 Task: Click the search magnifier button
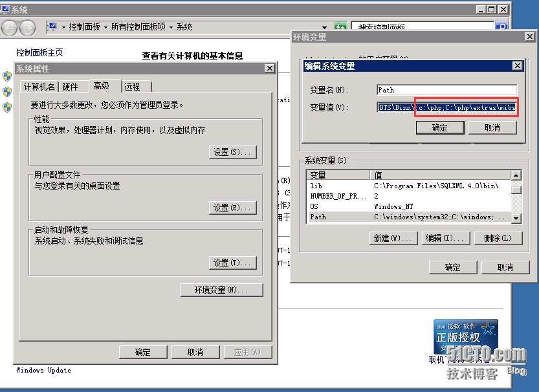point(502,27)
